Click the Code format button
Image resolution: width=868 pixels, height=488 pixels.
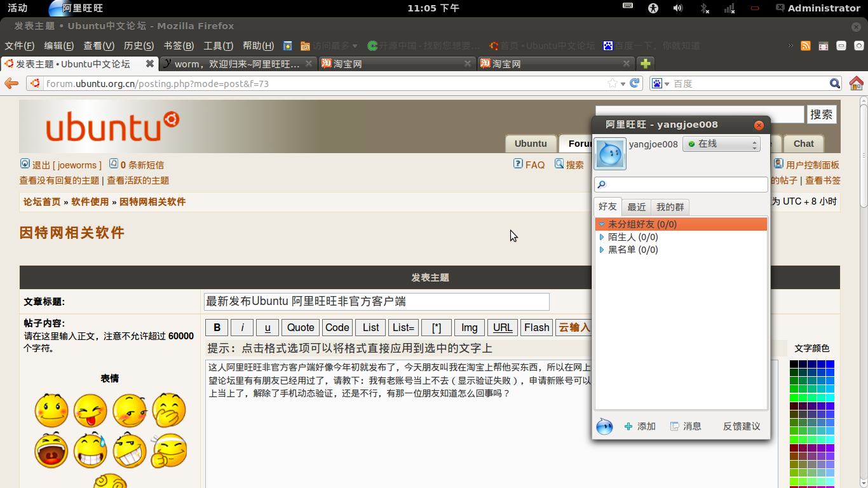(337, 327)
